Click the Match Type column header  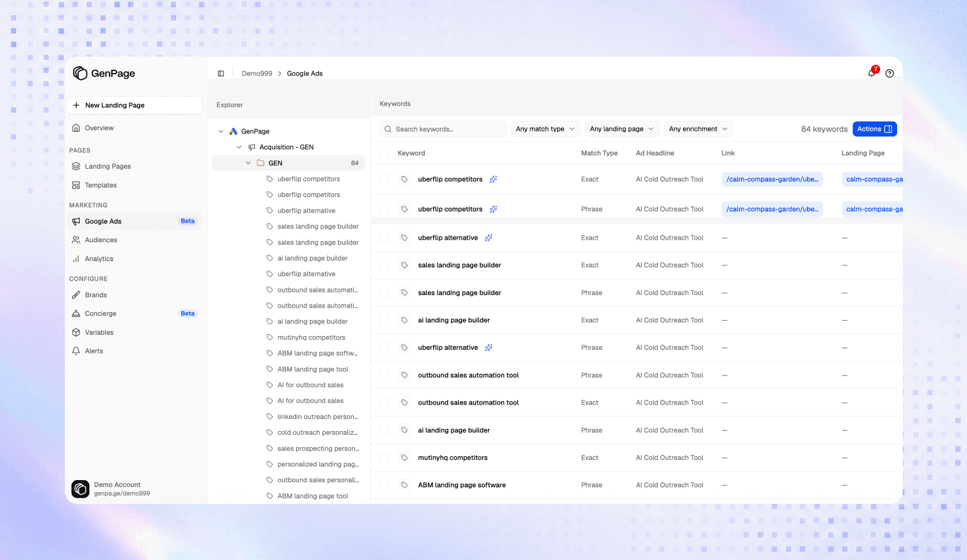tap(599, 153)
